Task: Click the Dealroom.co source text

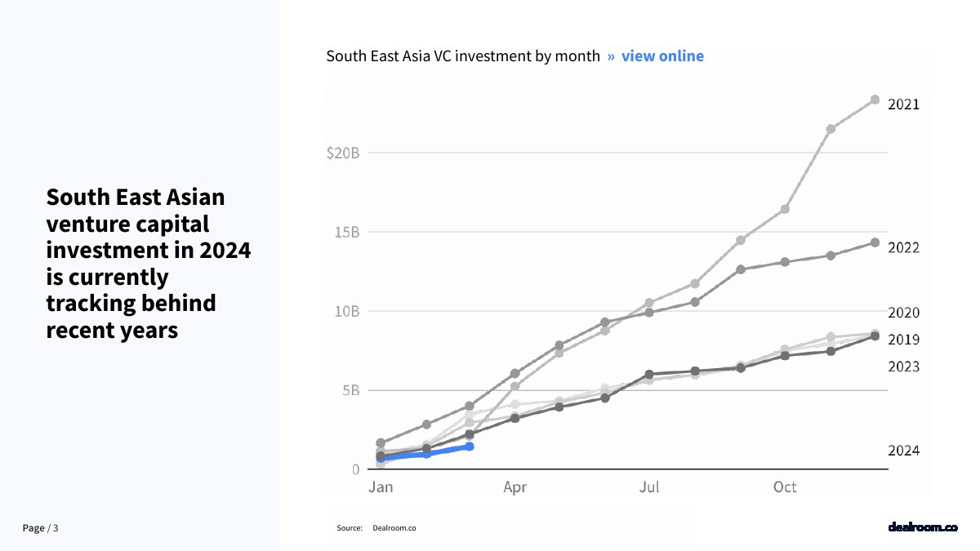Action: 394,528
